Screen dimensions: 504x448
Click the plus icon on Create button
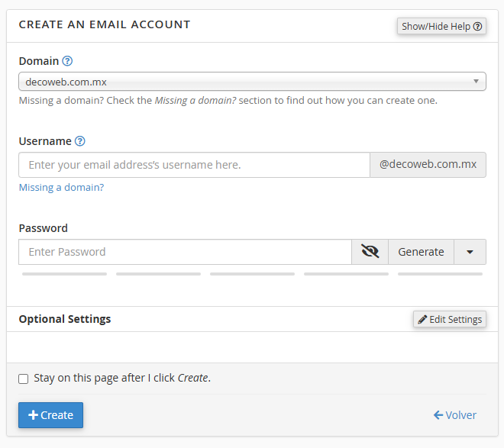[33, 415]
